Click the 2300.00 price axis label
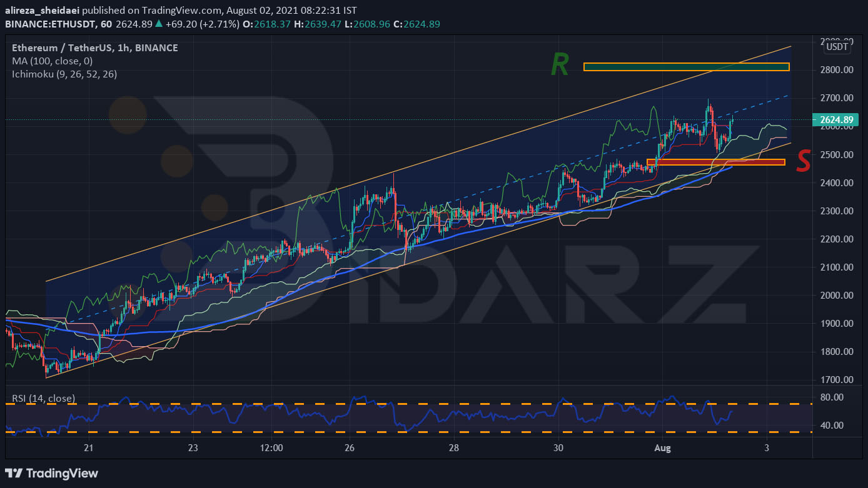This screenshot has height=488, width=868. [837, 211]
